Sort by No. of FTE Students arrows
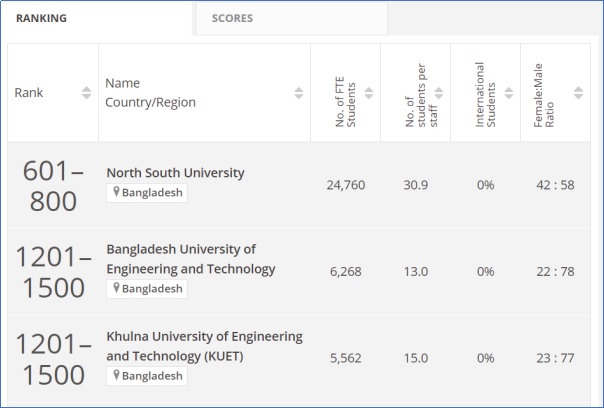Screen dimensions: 604x408 368,93
